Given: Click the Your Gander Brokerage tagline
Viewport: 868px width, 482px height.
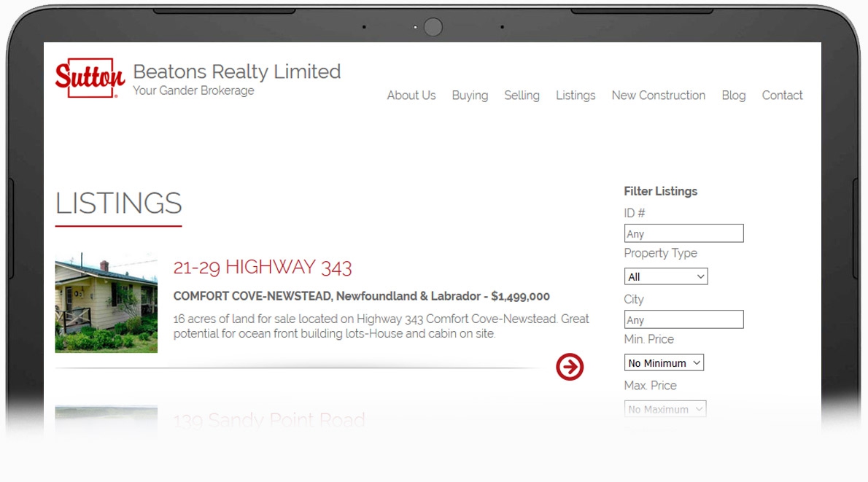Looking at the screenshot, I should click(193, 90).
